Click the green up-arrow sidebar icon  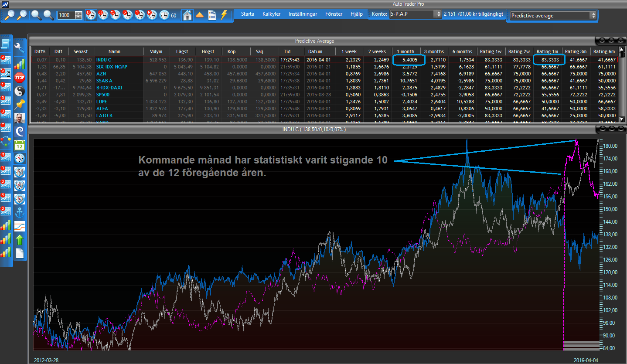[x=20, y=240]
